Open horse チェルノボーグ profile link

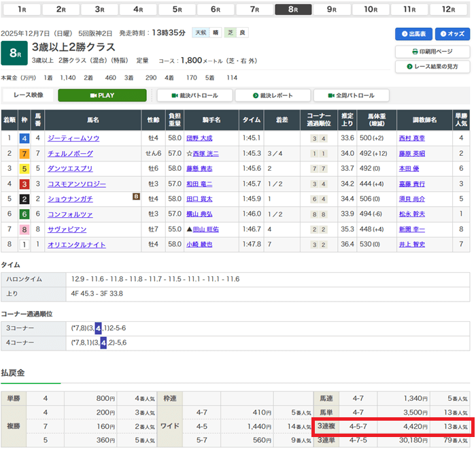tap(70, 153)
